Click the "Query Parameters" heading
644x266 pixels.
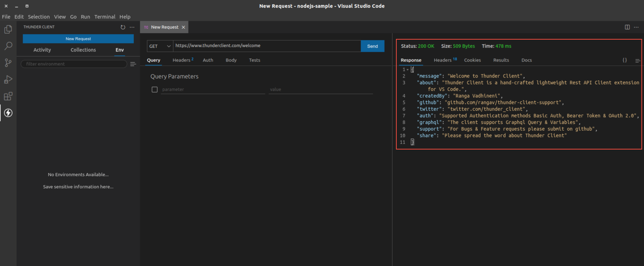coord(174,76)
